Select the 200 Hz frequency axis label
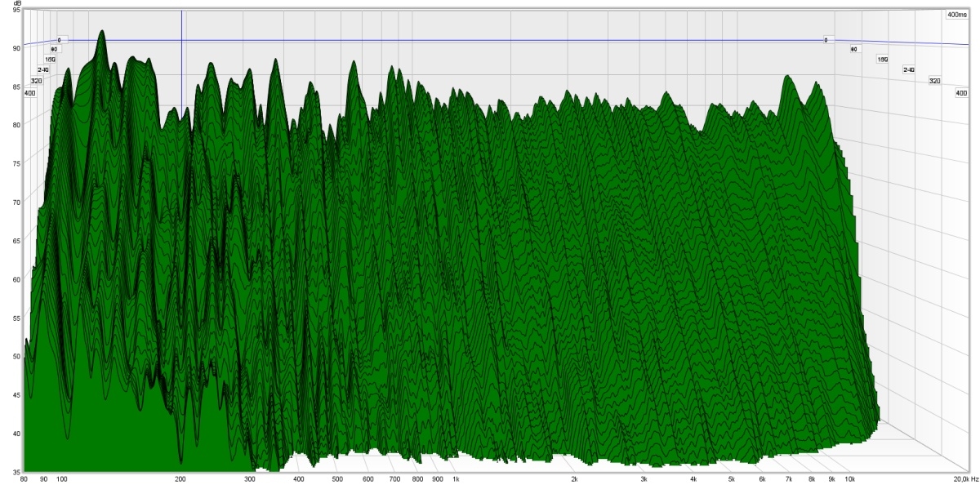This screenshot has width=980, height=485. click(180, 479)
